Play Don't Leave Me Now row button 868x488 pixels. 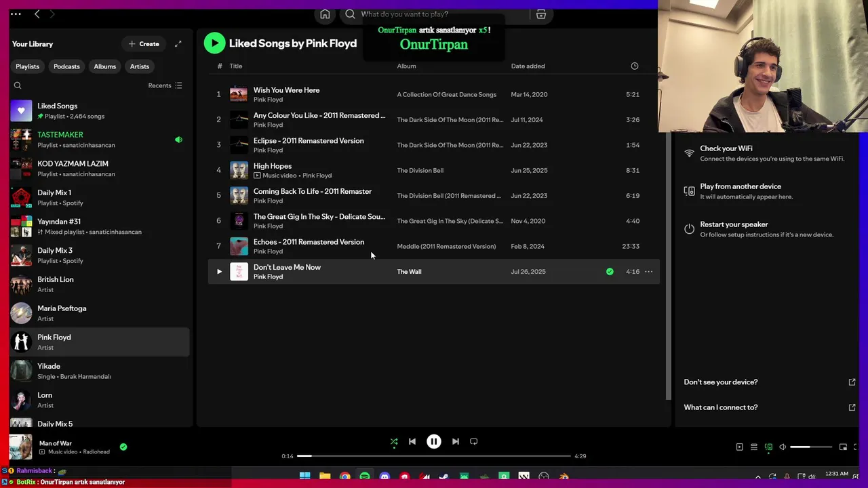219,272
